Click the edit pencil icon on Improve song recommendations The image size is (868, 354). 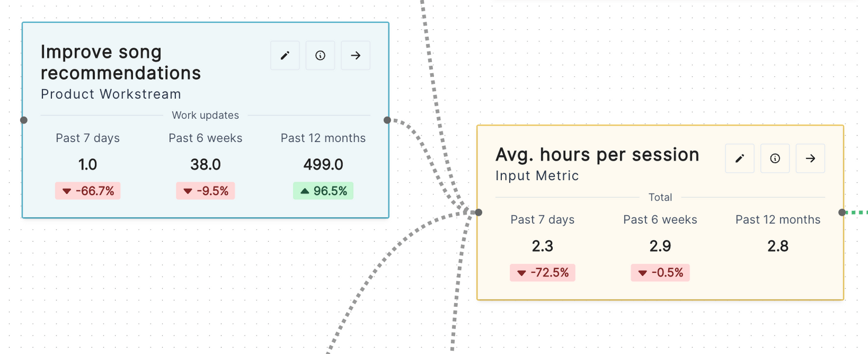click(x=285, y=55)
